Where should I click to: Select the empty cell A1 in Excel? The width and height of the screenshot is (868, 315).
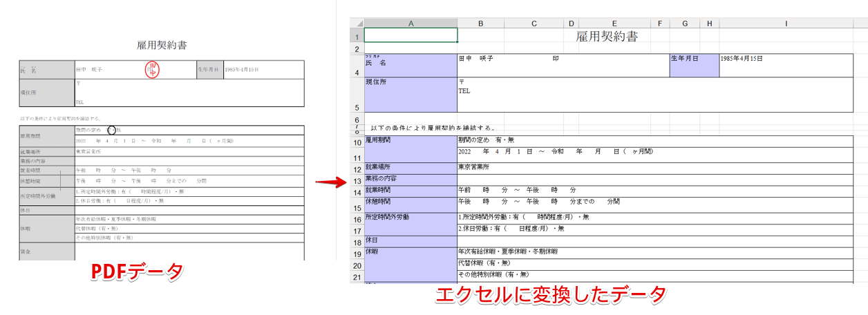[x=411, y=35]
